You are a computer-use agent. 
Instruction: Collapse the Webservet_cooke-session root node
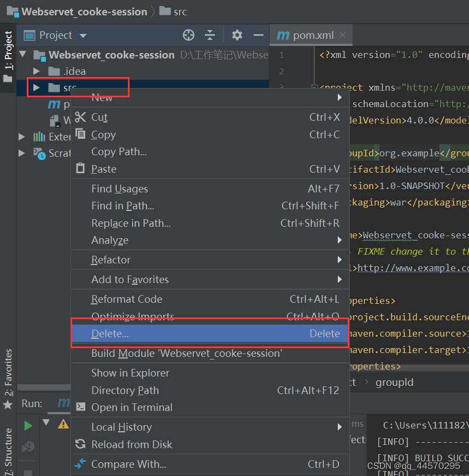(x=23, y=55)
